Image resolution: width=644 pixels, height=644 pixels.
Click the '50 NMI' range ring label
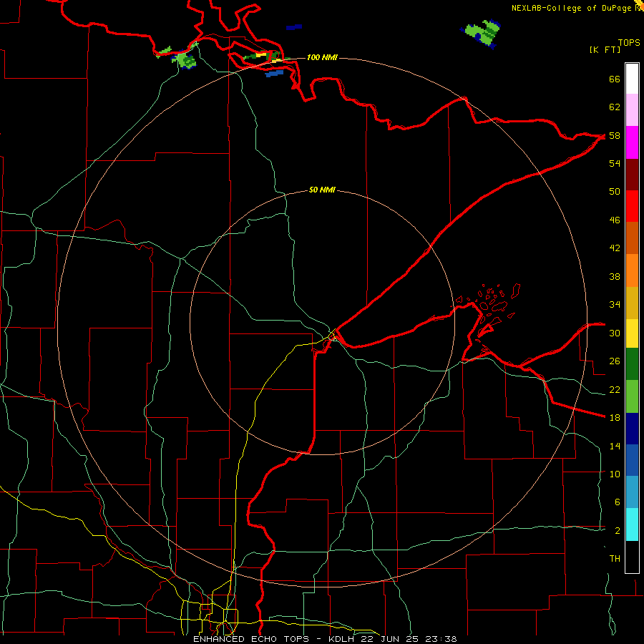click(x=321, y=190)
